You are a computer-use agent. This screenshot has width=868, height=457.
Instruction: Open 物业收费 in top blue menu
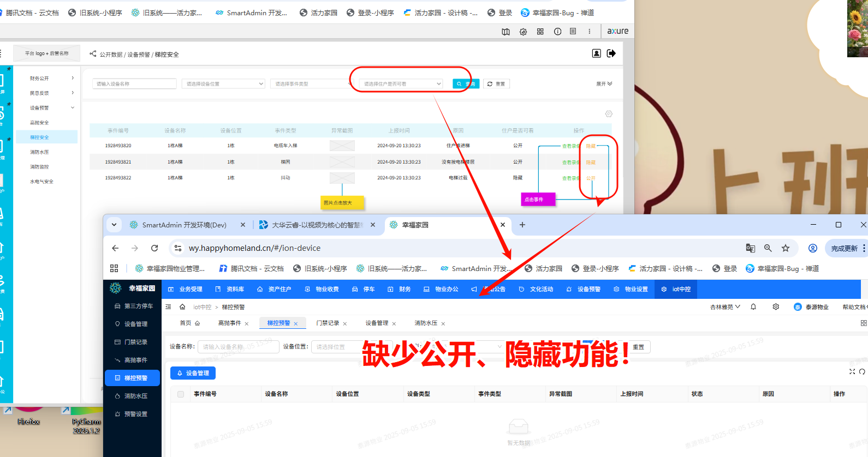click(x=322, y=289)
